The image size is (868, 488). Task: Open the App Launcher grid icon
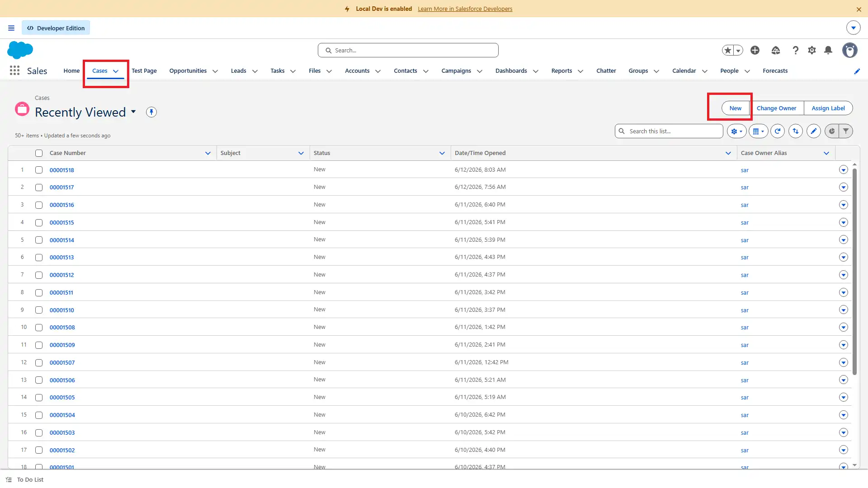pos(14,70)
